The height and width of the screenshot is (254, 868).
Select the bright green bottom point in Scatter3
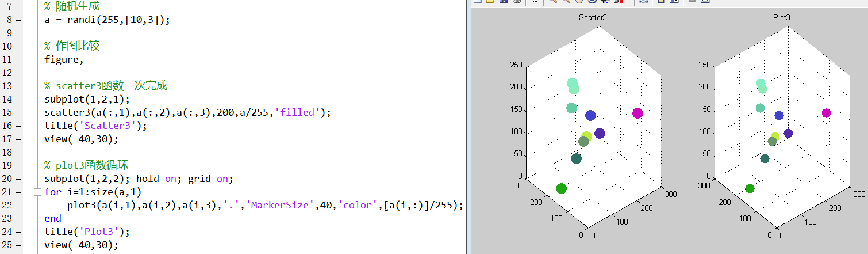pos(561,189)
